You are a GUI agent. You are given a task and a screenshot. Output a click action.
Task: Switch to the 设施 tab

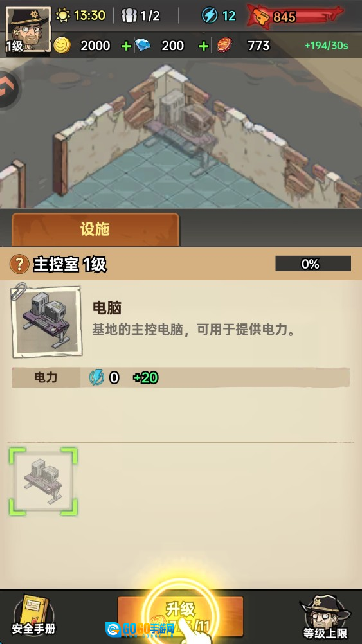pyautogui.click(x=95, y=229)
